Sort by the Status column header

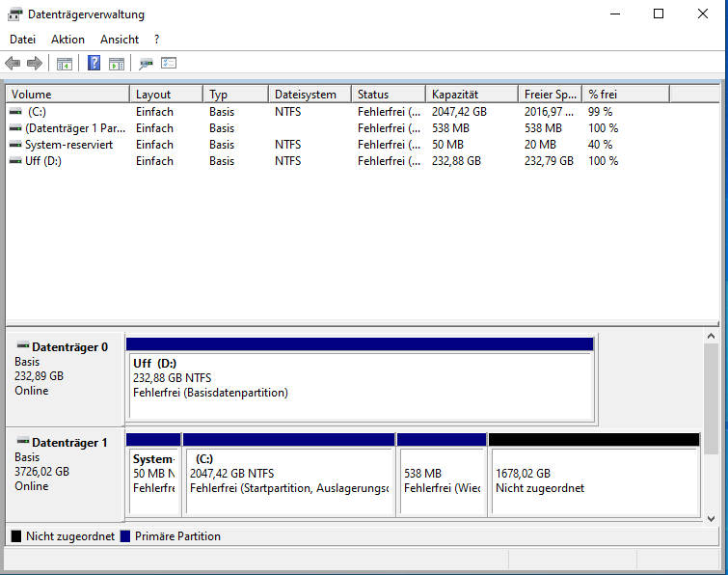(x=390, y=95)
